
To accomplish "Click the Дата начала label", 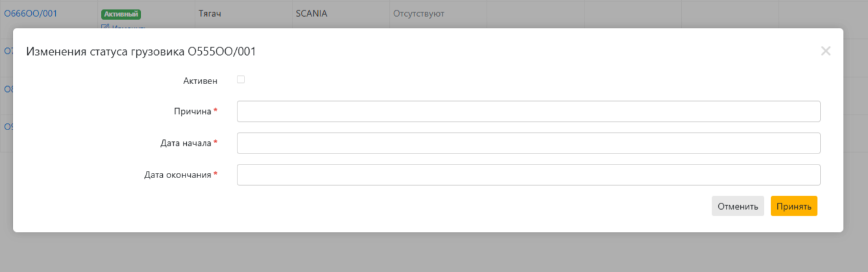I will click(186, 143).
